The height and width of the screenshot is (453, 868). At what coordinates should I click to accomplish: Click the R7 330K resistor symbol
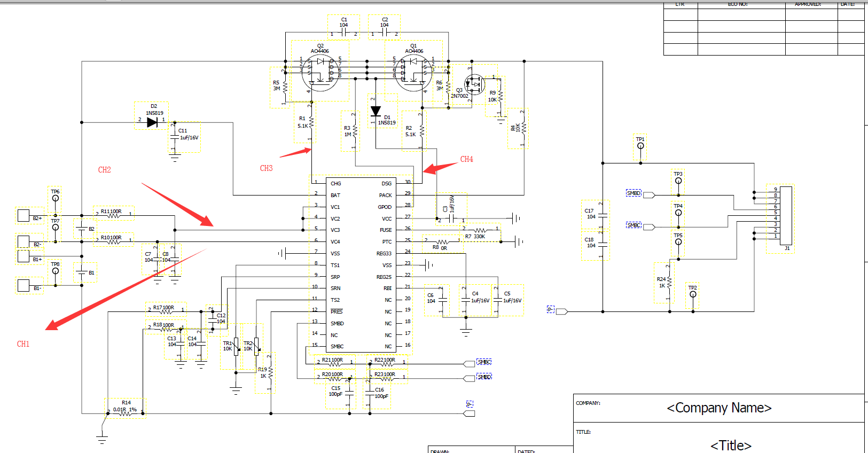point(480,230)
